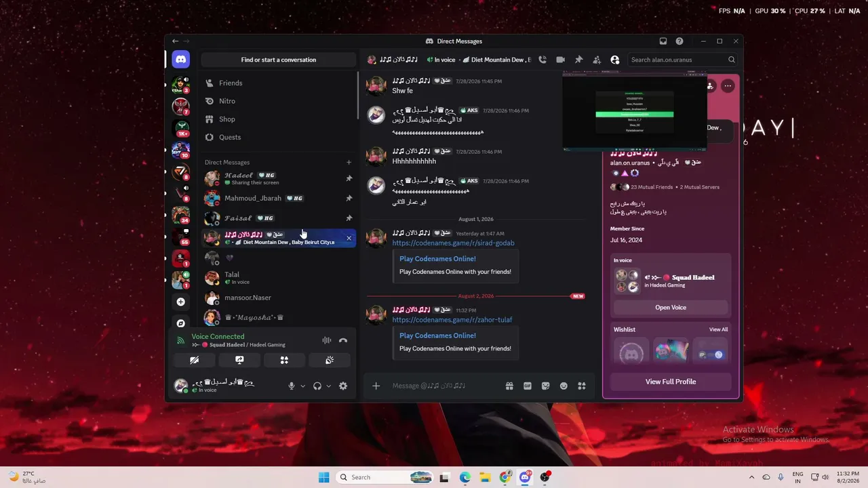Viewport: 868px width, 488px height.
Task: Create a new DM with the plus icon
Action: pos(349,162)
